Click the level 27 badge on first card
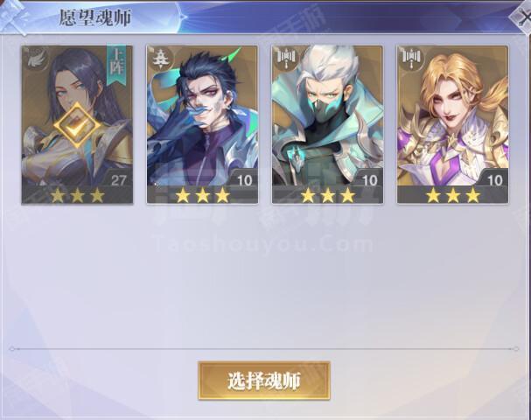531x420 pixels. tap(118, 179)
